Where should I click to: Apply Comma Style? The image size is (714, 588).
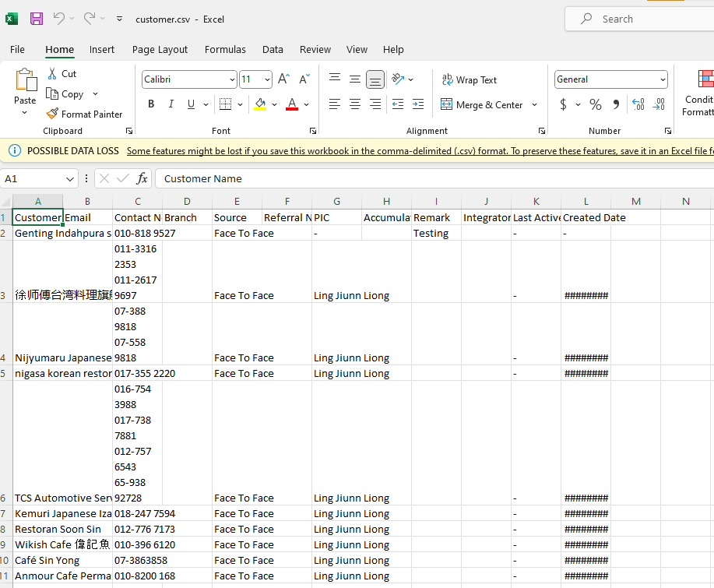(616, 104)
